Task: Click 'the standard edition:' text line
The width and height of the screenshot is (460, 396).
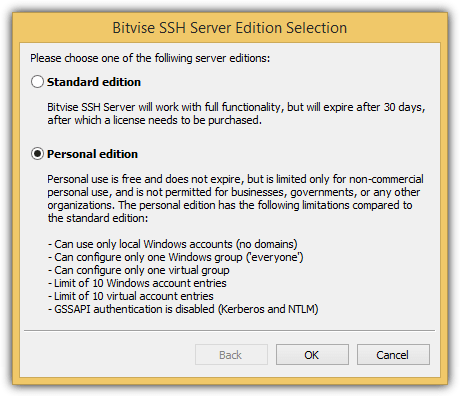Action: click(x=97, y=218)
